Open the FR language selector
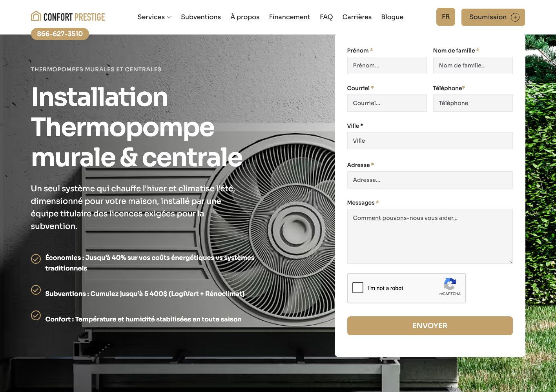The image size is (556, 392). (x=446, y=17)
